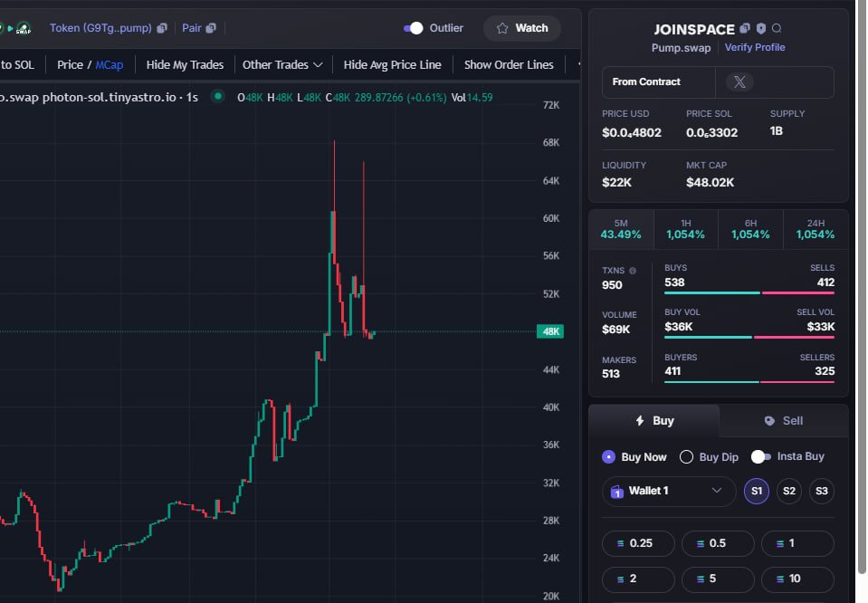
Task: Select the 5M timeframe stats tab
Action: click(x=621, y=229)
